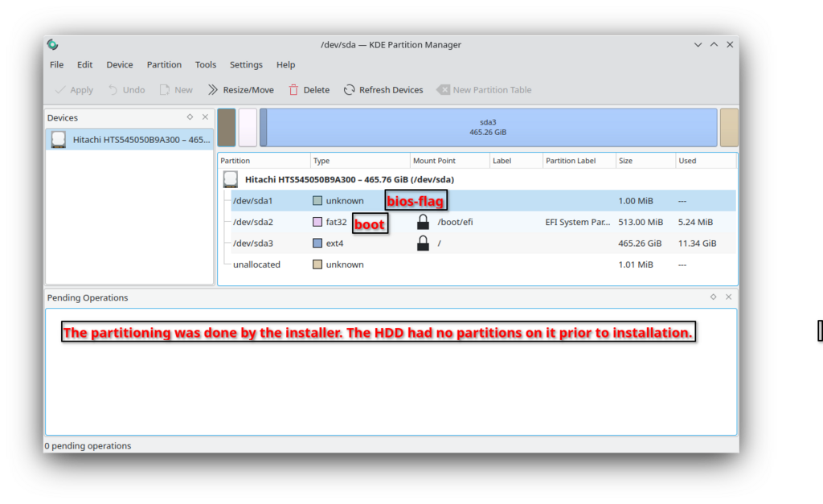Open the Help menu
Viewport: 823px width, 504px height.
(x=286, y=64)
